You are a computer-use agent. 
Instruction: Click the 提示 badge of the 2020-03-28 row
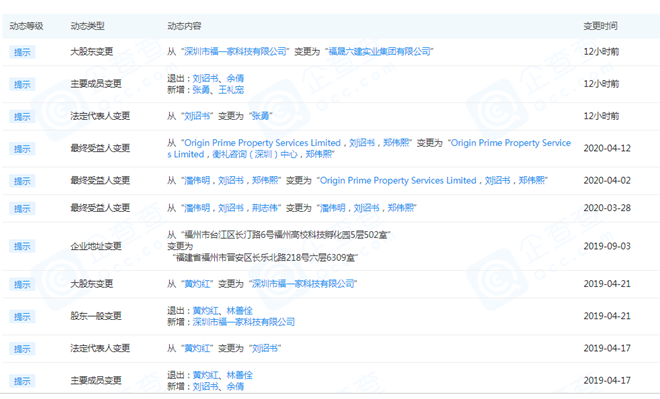point(22,208)
